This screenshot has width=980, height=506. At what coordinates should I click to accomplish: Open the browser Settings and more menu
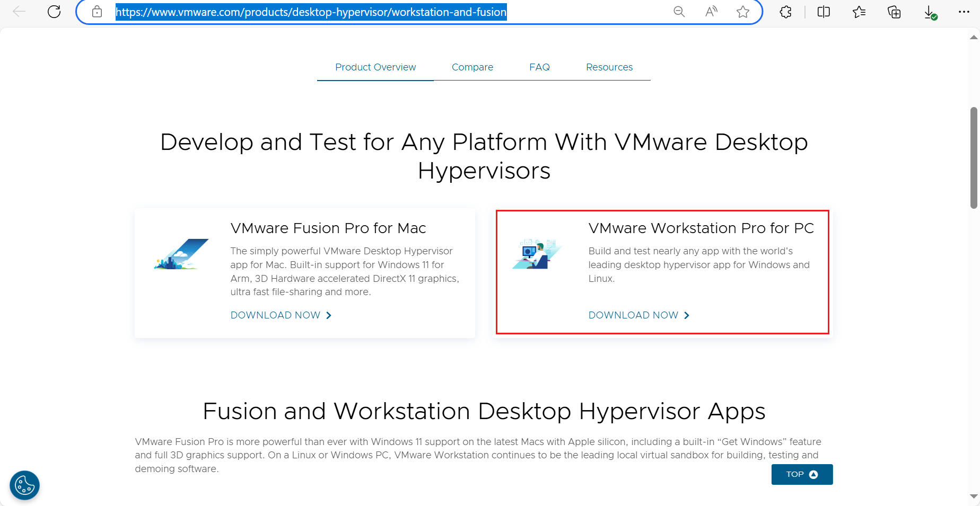coord(964,12)
